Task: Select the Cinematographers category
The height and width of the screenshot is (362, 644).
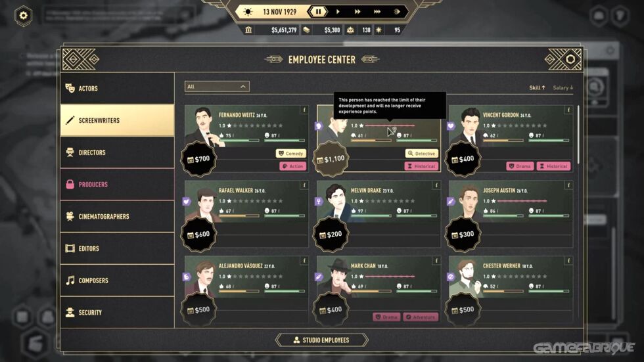Action: pyautogui.click(x=118, y=216)
